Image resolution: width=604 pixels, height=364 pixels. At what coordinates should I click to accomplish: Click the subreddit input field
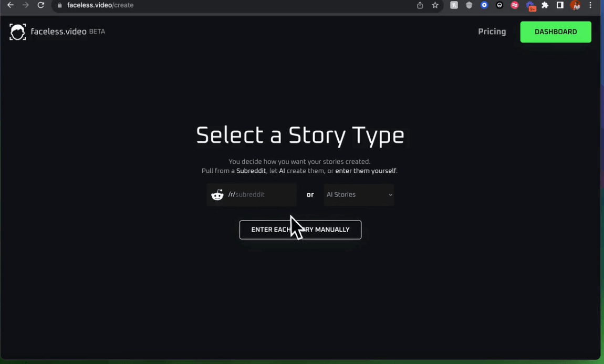coord(263,195)
